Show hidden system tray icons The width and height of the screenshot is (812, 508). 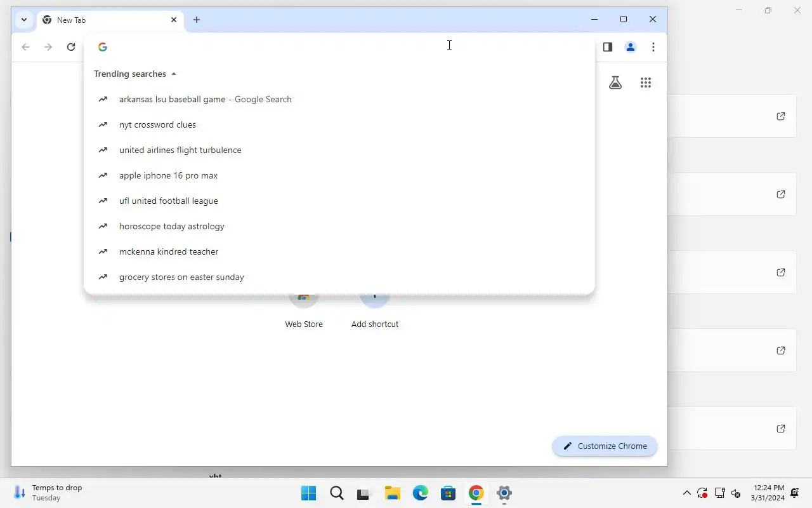(686, 493)
